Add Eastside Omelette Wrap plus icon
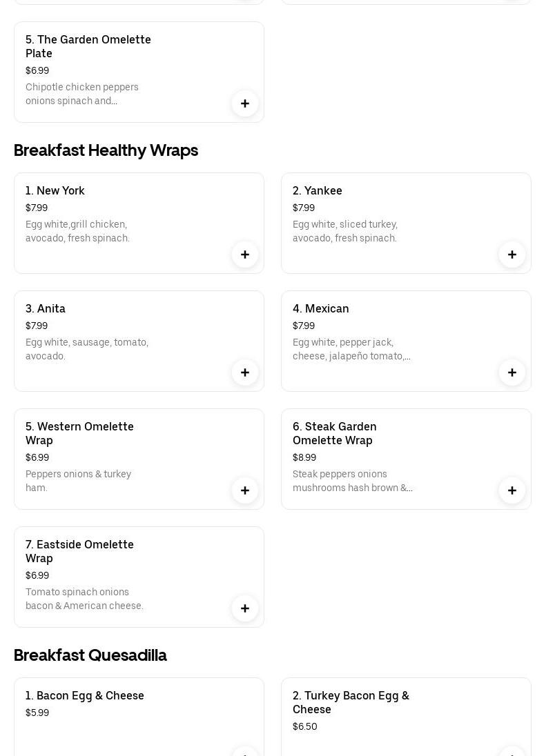The image size is (555, 756). (x=245, y=608)
